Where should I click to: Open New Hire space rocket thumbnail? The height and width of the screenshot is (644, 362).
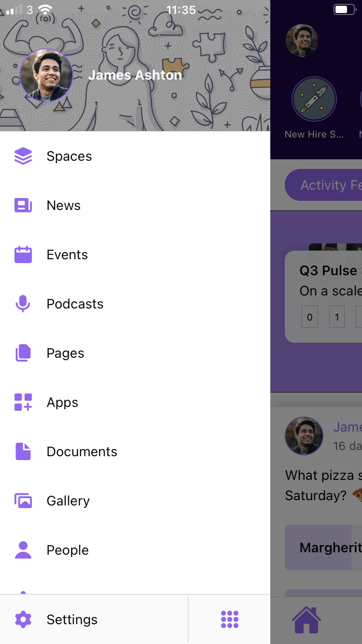point(314,99)
